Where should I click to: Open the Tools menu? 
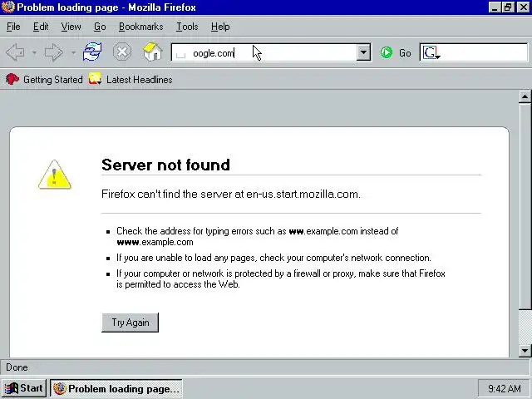pyautogui.click(x=187, y=27)
